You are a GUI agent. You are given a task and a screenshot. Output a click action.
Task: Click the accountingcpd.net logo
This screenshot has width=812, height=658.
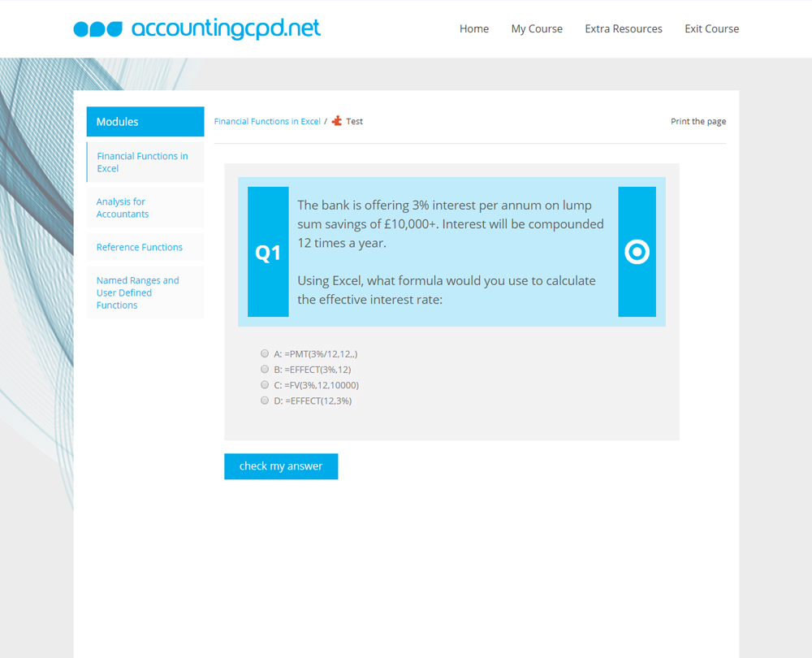(197, 28)
